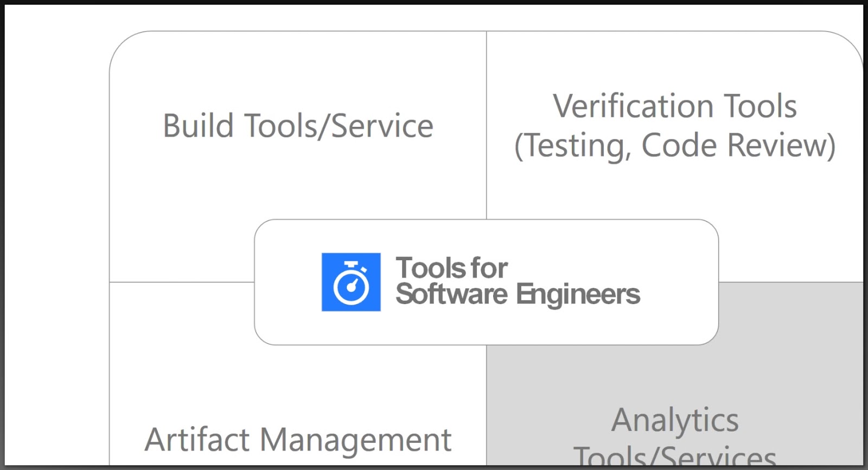
Task: Click the cut-off "Tools/Services" text at the bottom
Action: coord(675,456)
